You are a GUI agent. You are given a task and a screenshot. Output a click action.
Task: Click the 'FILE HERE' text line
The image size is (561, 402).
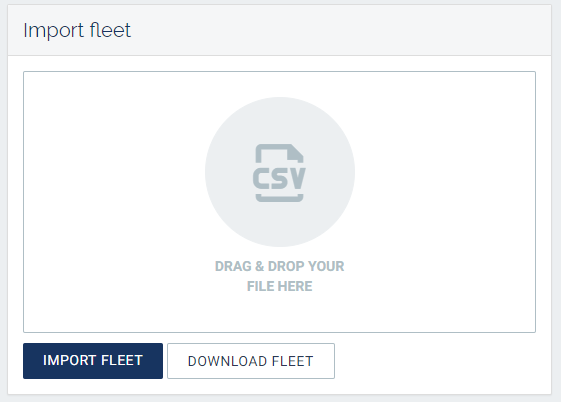279,286
